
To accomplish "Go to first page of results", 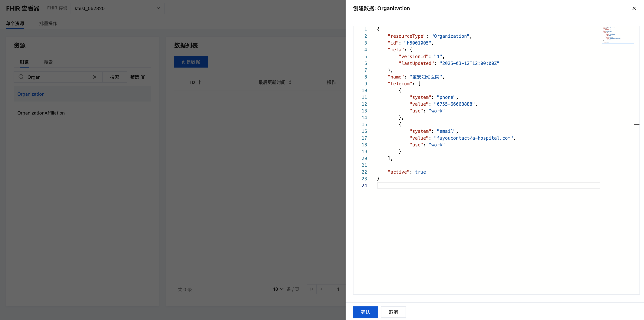I will click(312, 289).
